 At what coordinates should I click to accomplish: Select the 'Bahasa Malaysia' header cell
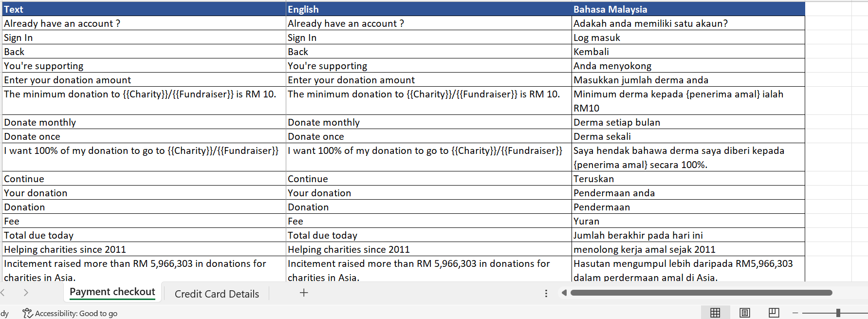pyautogui.click(x=688, y=9)
